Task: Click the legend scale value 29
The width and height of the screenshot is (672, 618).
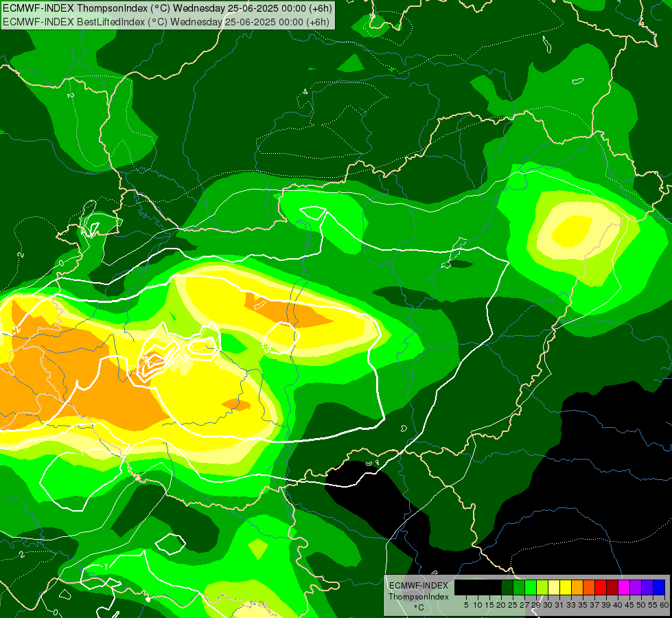Action: click(x=537, y=605)
